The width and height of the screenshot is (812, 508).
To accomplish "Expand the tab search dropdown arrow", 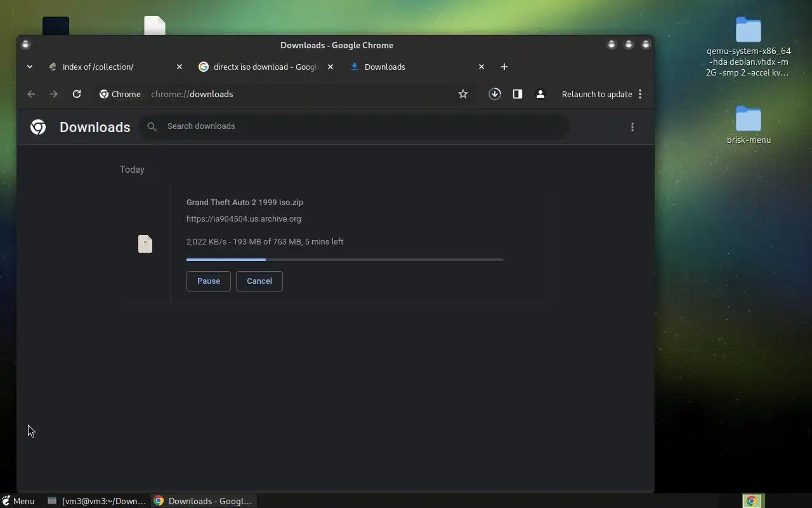I will [30, 67].
